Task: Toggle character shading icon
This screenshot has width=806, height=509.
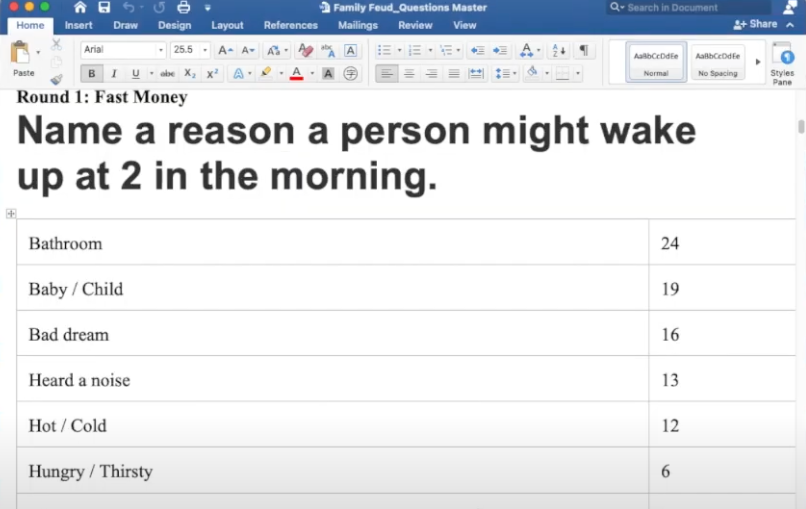Action: coord(328,74)
